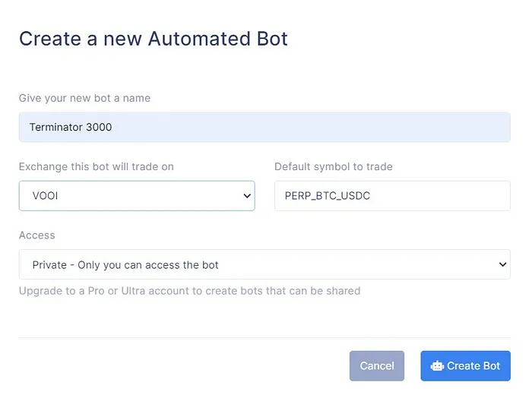Place cursor after "Terminator 3000" text

[x=113, y=128]
